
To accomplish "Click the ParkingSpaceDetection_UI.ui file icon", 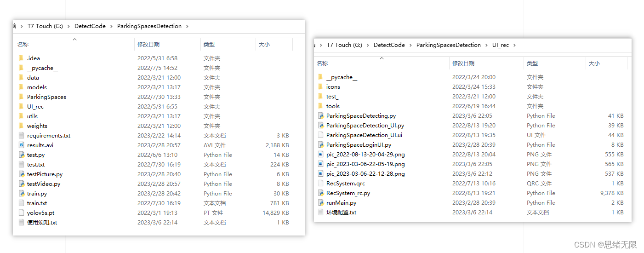I will point(320,135).
